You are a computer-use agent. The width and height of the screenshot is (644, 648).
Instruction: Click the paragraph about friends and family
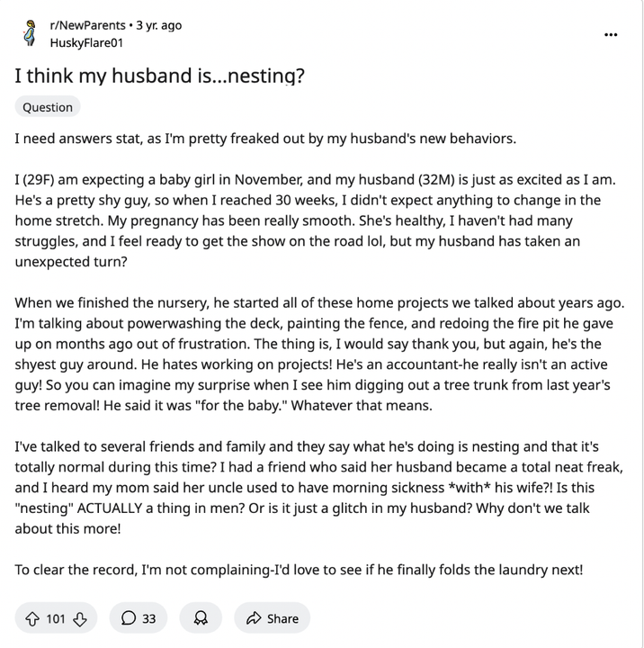[x=318, y=488]
